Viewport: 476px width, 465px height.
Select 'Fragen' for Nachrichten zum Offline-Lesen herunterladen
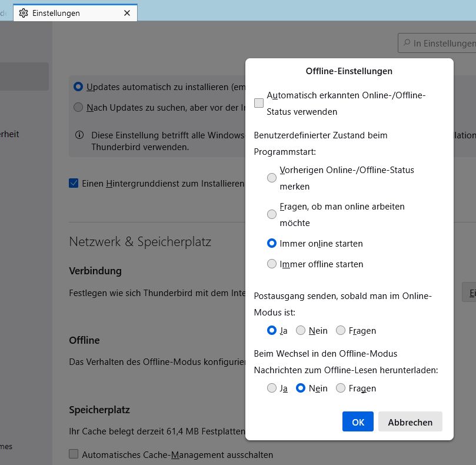point(341,388)
